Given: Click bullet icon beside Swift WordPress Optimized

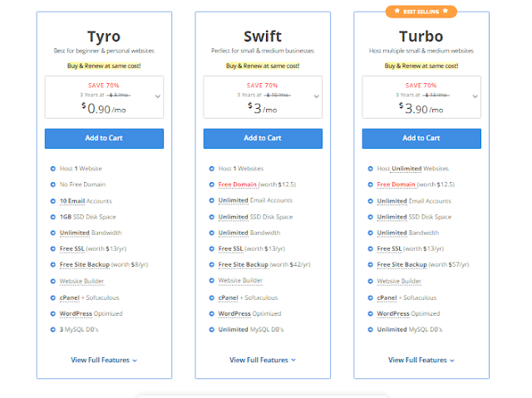Looking at the screenshot, I should point(212,313).
